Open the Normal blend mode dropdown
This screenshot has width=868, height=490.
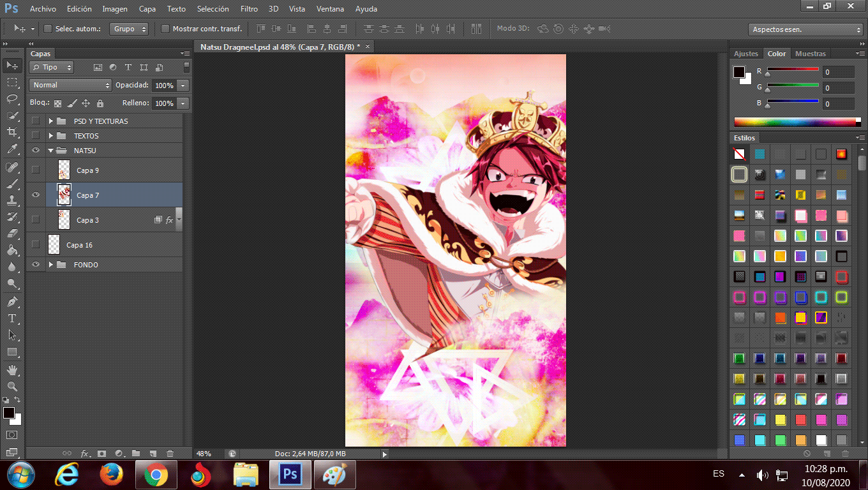pos(70,85)
